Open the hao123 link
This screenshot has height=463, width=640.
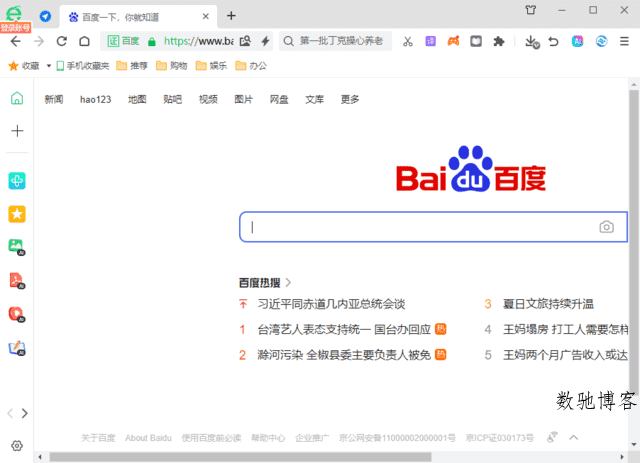(x=96, y=99)
